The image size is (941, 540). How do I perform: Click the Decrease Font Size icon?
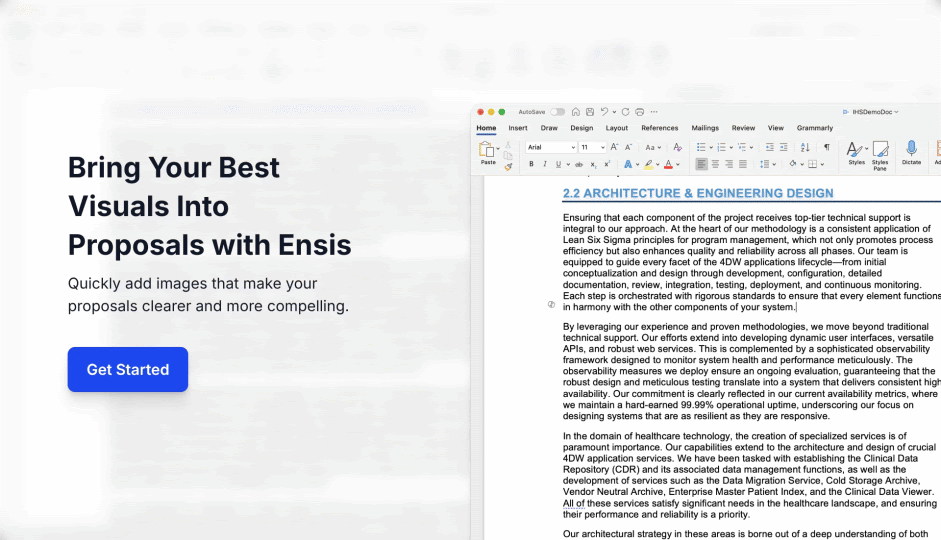(628, 147)
